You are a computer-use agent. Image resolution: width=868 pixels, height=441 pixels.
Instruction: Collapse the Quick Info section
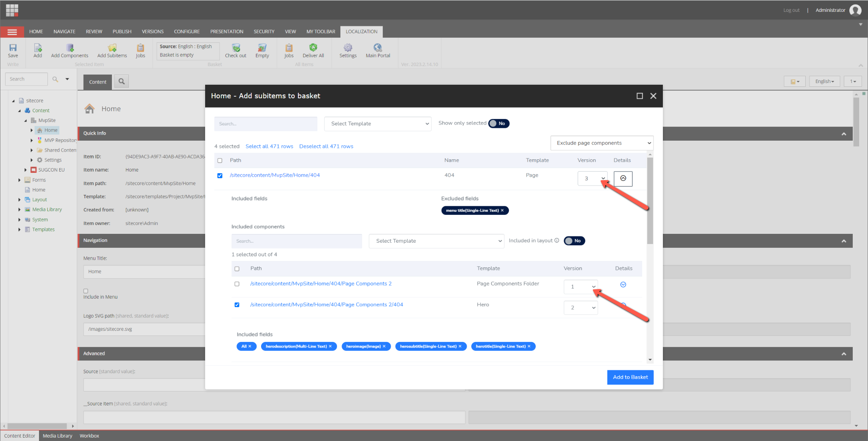844,134
